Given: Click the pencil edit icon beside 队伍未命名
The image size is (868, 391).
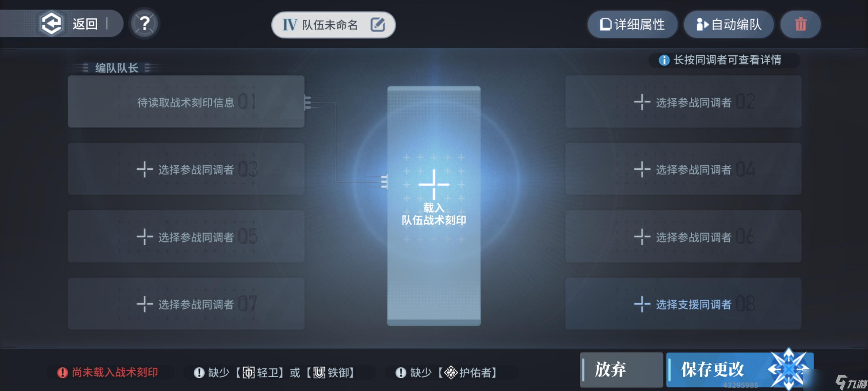Looking at the screenshot, I should point(378,25).
